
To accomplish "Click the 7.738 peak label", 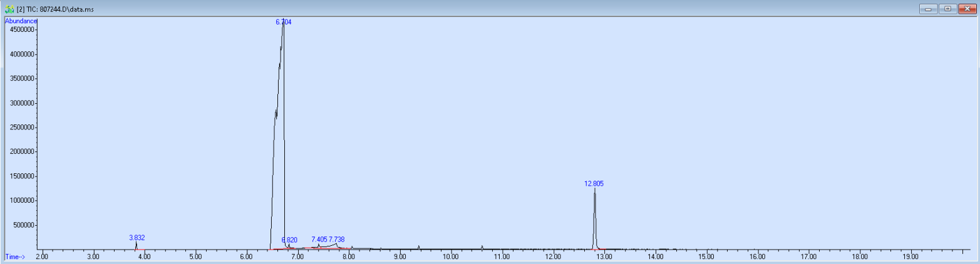I will click(337, 240).
